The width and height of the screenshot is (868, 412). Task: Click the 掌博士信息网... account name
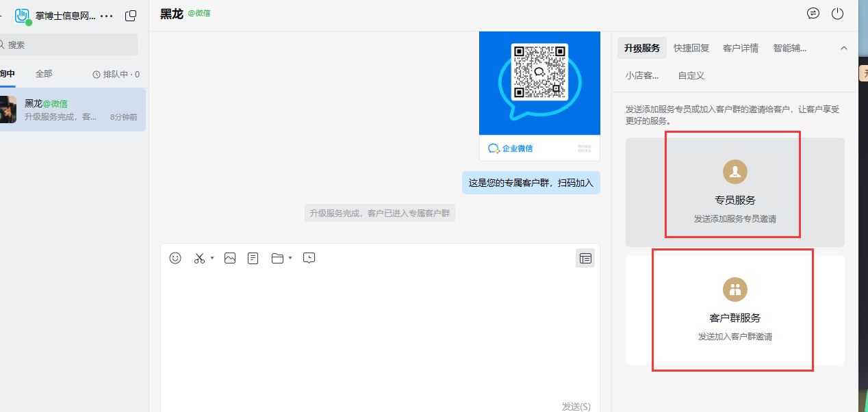[66, 16]
